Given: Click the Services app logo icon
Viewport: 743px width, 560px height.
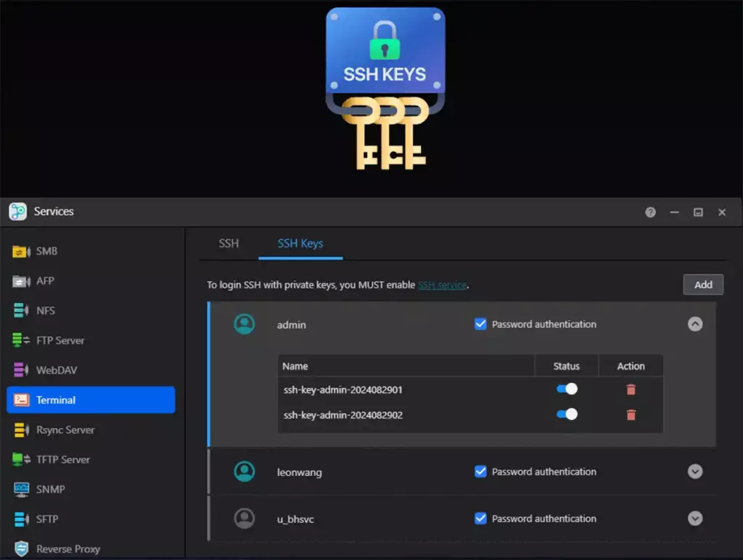Looking at the screenshot, I should point(18,211).
